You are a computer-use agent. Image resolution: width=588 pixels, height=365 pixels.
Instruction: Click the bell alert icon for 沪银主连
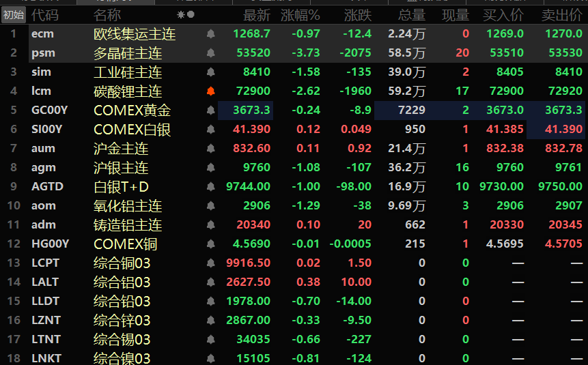coord(211,168)
